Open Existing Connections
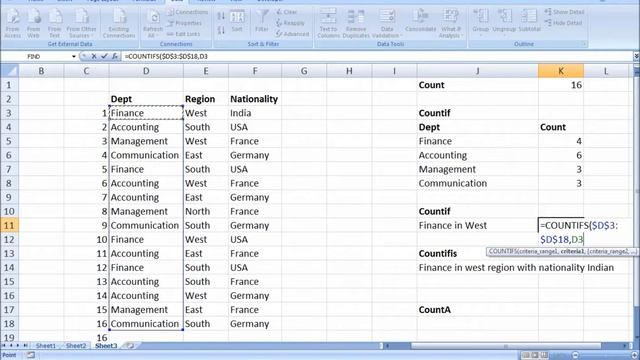640x360 pixels. [119, 24]
